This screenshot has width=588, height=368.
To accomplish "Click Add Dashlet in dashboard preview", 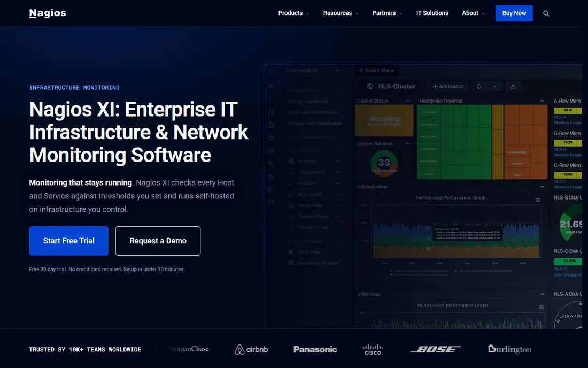I will point(448,86).
